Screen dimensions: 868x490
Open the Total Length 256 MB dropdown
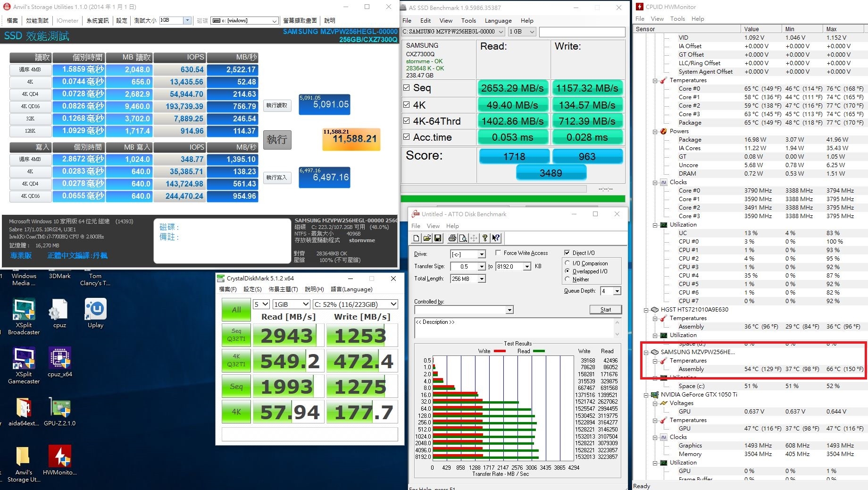(x=482, y=279)
